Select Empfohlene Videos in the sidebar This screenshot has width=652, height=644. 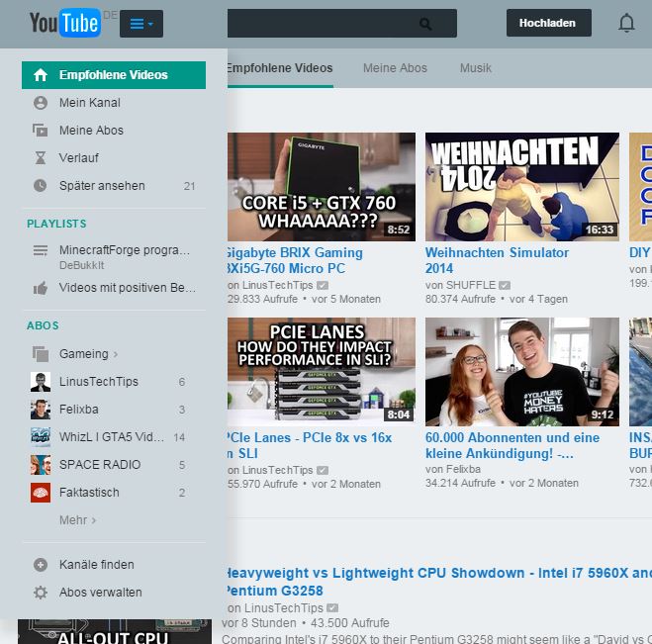114,75
